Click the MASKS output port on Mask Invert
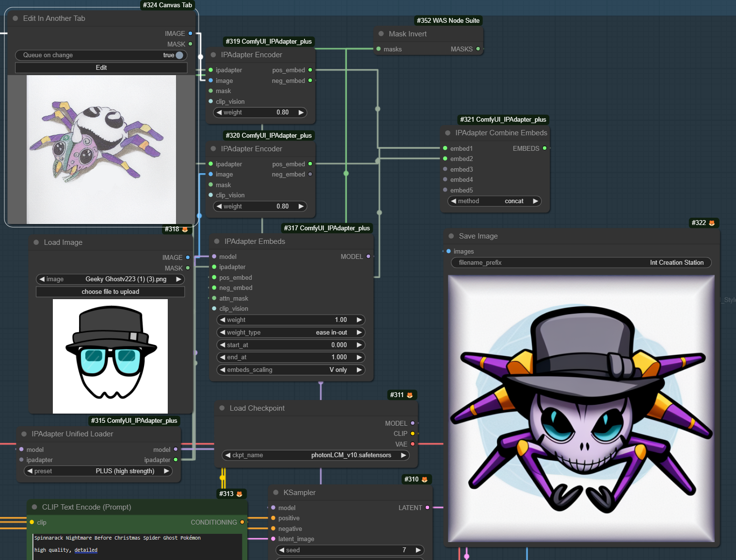 (478, 49)
